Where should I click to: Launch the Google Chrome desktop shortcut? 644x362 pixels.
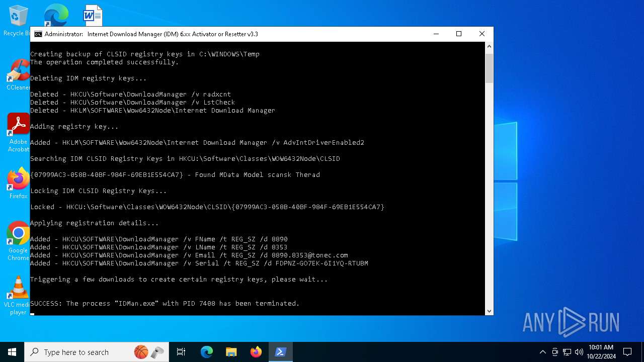click(x=18, y=241)
